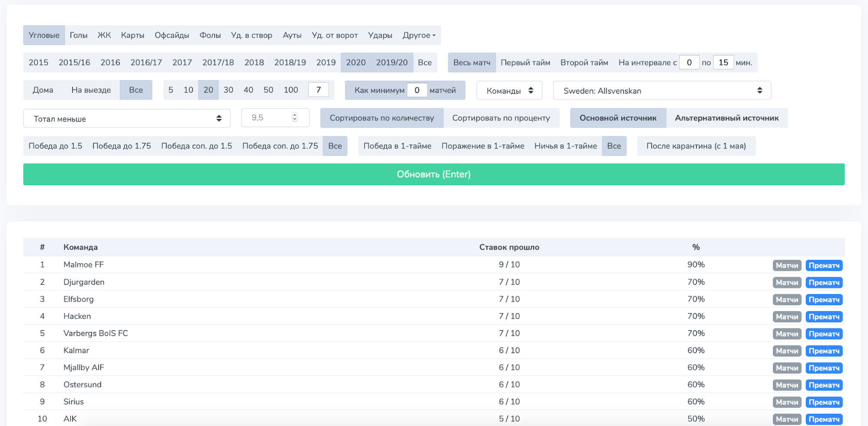Open Прематч for Elfsborg
Viewport: 868px width, 426px height.
[x=824, y=300]
